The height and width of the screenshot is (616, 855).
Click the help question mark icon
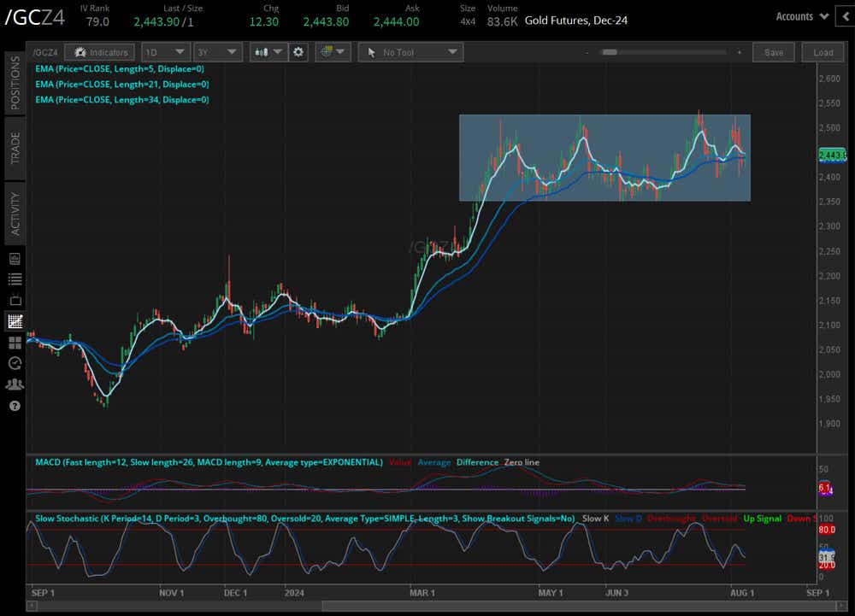coord(15,405)
